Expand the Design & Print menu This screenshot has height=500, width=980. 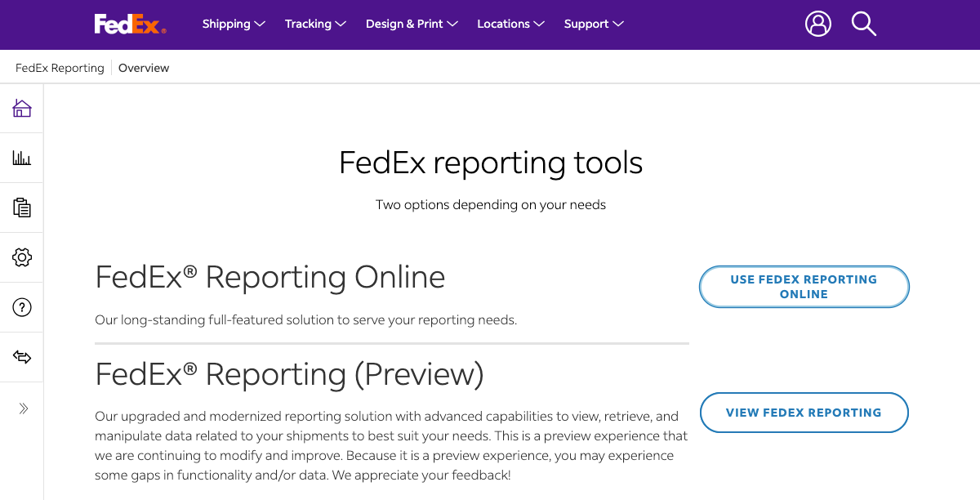[x=412, y=24]
